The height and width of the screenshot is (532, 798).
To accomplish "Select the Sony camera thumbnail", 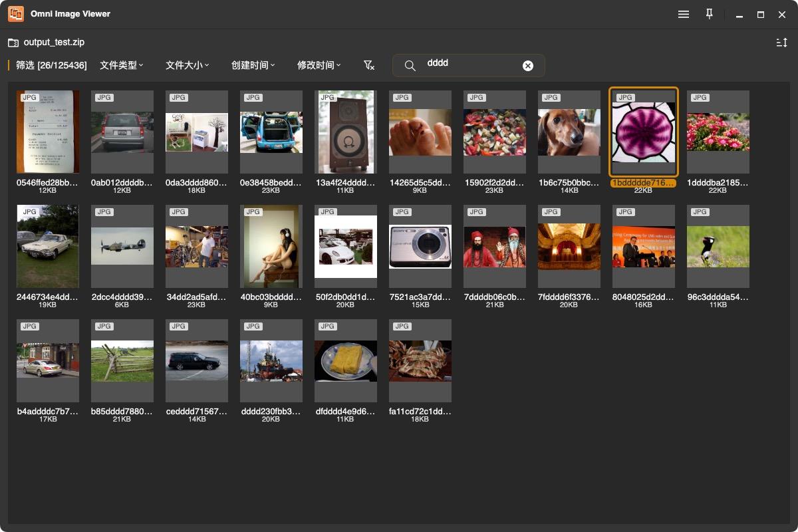I will [x=420, y=246].
